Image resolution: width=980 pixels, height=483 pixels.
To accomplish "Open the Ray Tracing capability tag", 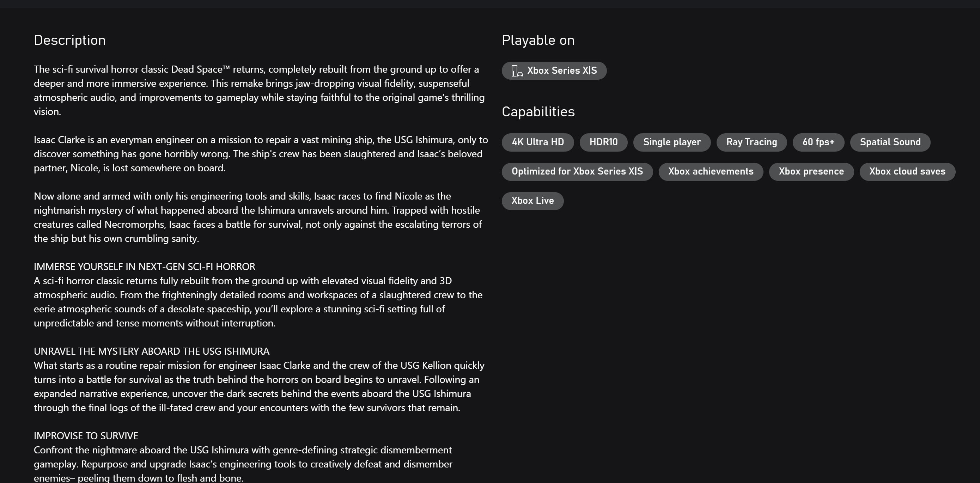I will pos(751,142).
